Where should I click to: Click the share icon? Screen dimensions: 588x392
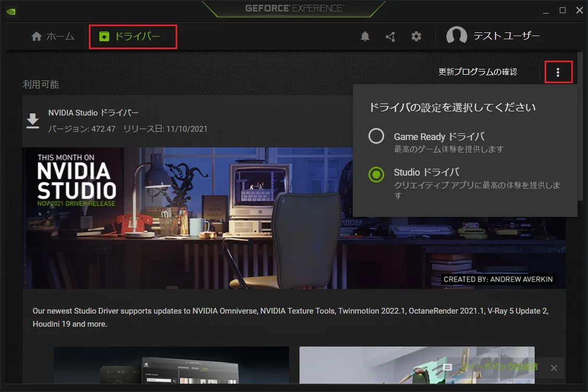390,37
